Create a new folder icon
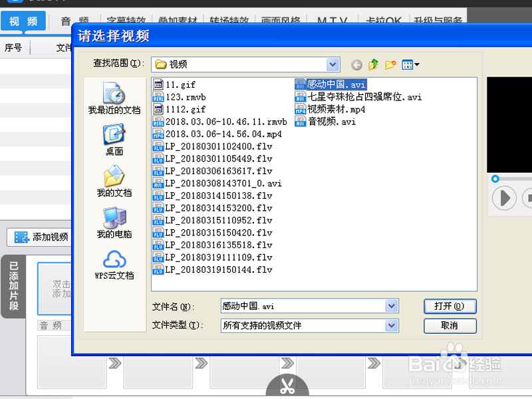This screenshot has height=399, width=532. 390,65
